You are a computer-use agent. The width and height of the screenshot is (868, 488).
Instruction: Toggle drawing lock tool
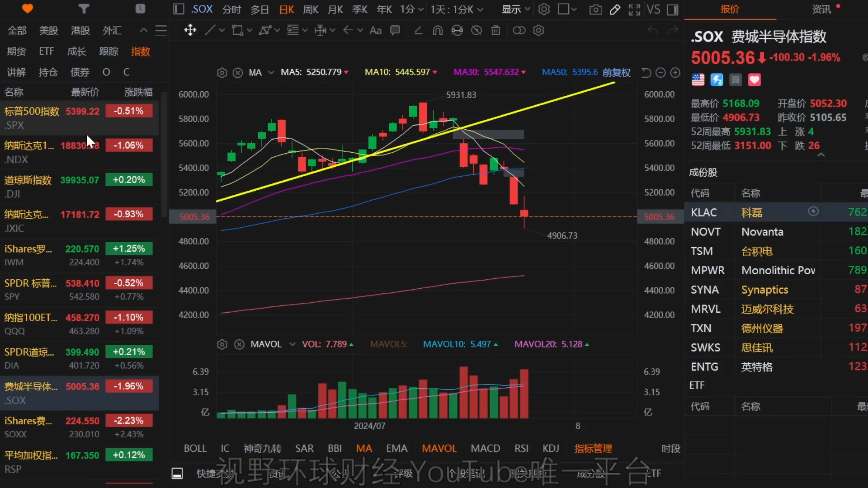click(457, 30)
